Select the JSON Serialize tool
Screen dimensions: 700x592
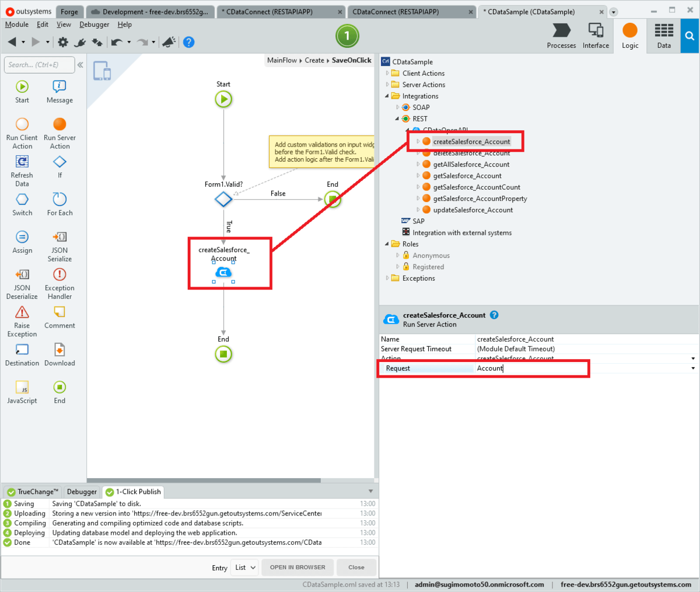60,246
